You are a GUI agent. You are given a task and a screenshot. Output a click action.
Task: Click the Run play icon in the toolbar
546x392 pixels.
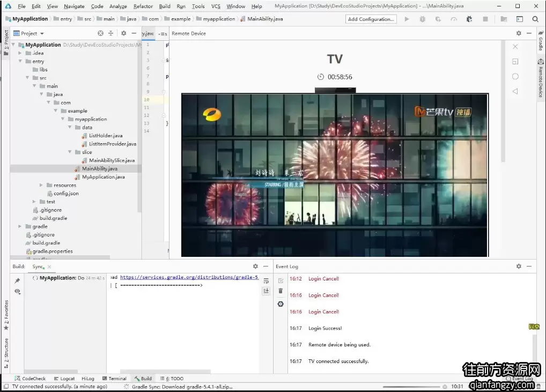[x=407, y=19]
